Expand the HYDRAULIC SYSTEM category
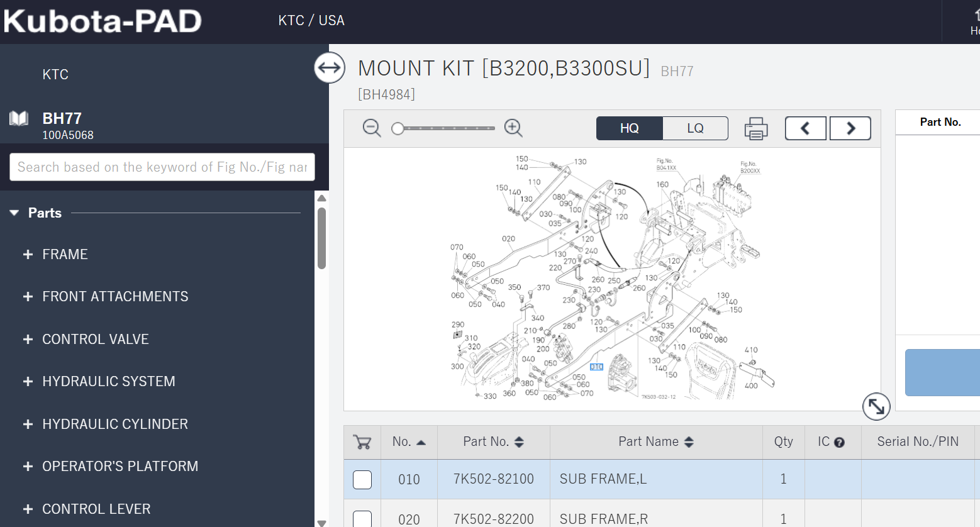The image size is (980, 527). pos(28,382)
